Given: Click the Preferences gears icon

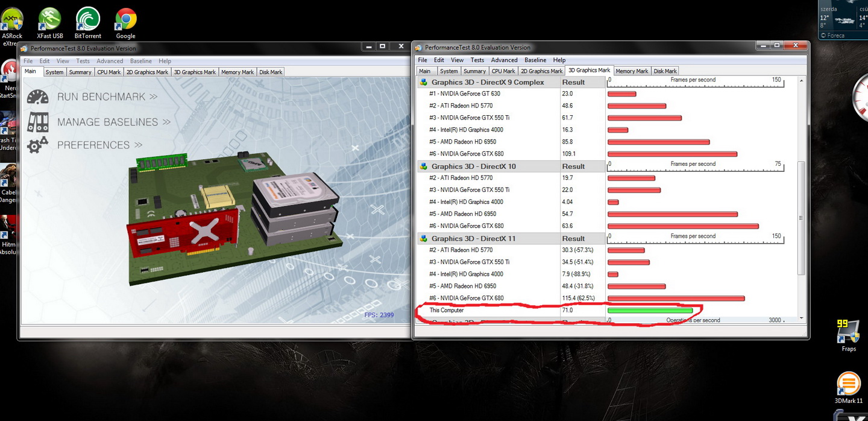Looking at the screenshot, I should 37,145.
